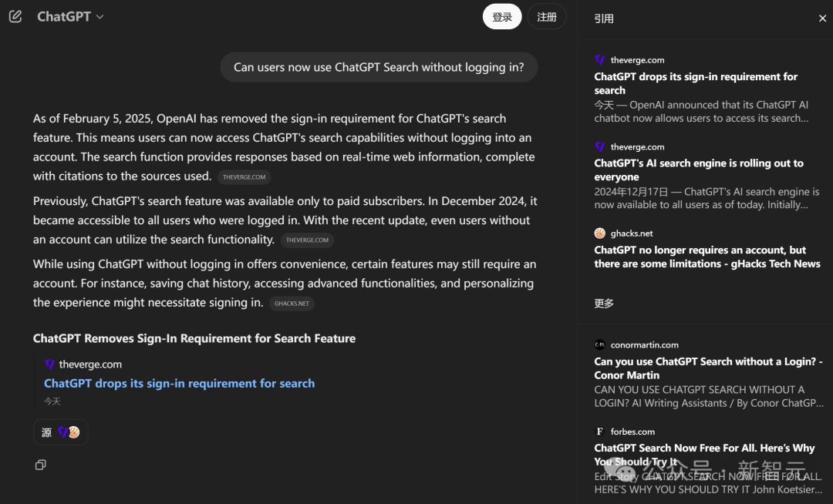Viewport: 833px width, 504px height.
Task: Click the user message 'Can users now use ChatGPT Search'
Action: point(379,67)
